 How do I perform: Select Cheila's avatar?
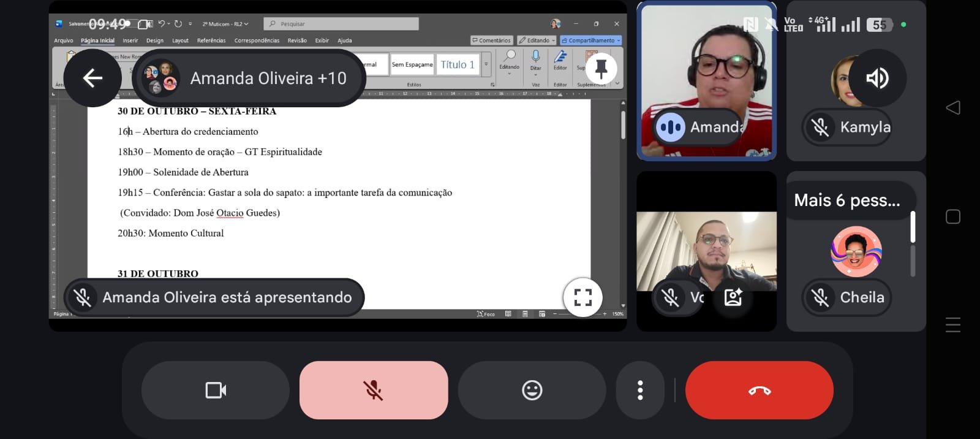(856, 251)
